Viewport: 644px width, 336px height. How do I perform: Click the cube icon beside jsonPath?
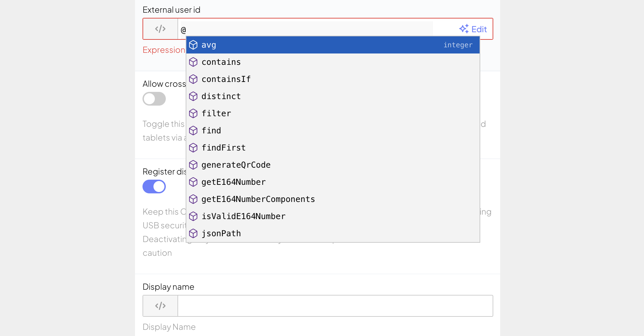coord(193,233)
